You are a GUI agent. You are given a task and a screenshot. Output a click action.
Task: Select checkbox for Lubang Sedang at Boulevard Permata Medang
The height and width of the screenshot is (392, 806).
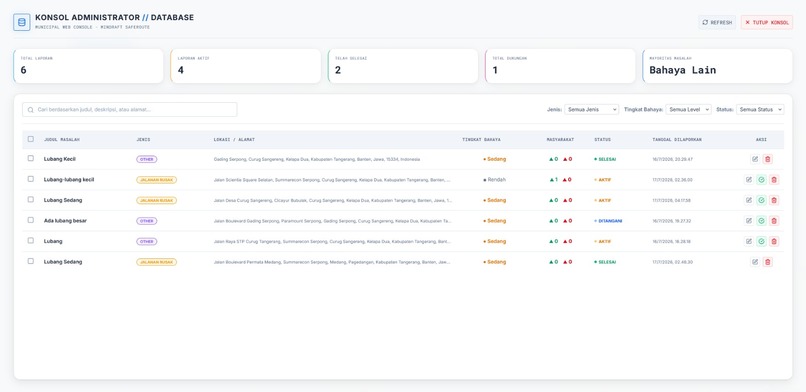pos(31,262)
